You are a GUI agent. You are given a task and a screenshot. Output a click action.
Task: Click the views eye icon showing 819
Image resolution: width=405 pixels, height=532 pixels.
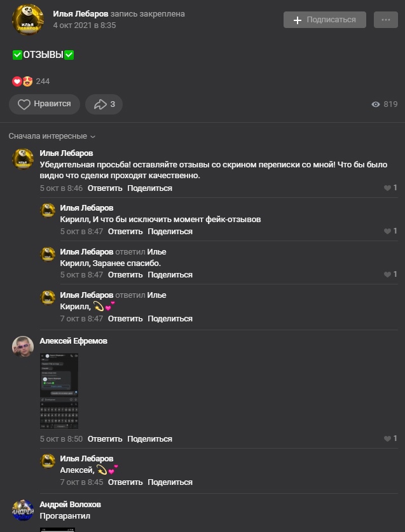tap(376, 104)
